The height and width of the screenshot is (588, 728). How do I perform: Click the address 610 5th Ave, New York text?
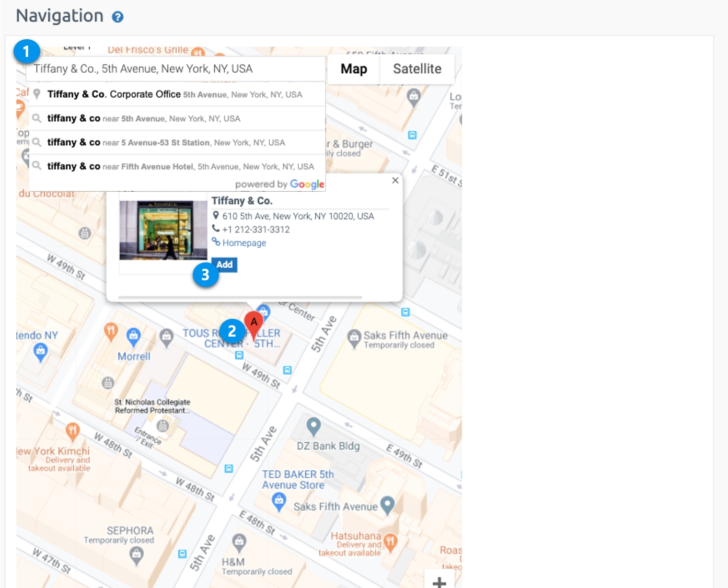click(298, 216)
